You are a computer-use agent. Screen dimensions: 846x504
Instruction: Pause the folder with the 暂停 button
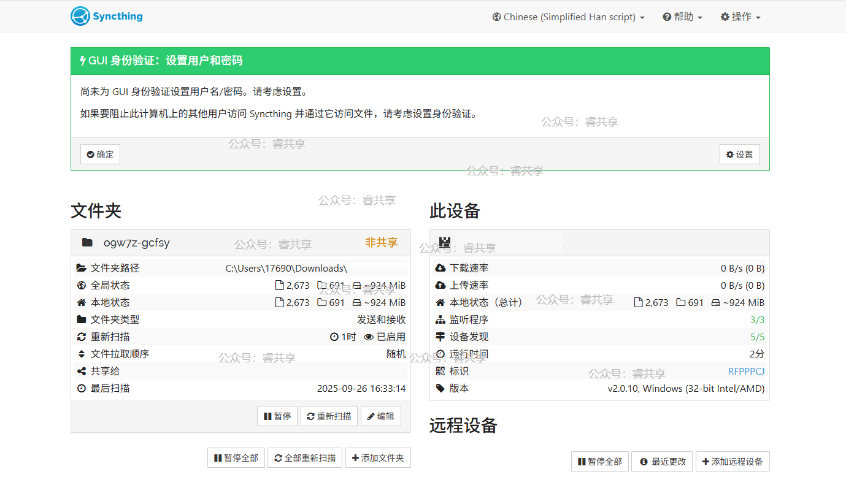pyautogui.click(x=277, y=416)
